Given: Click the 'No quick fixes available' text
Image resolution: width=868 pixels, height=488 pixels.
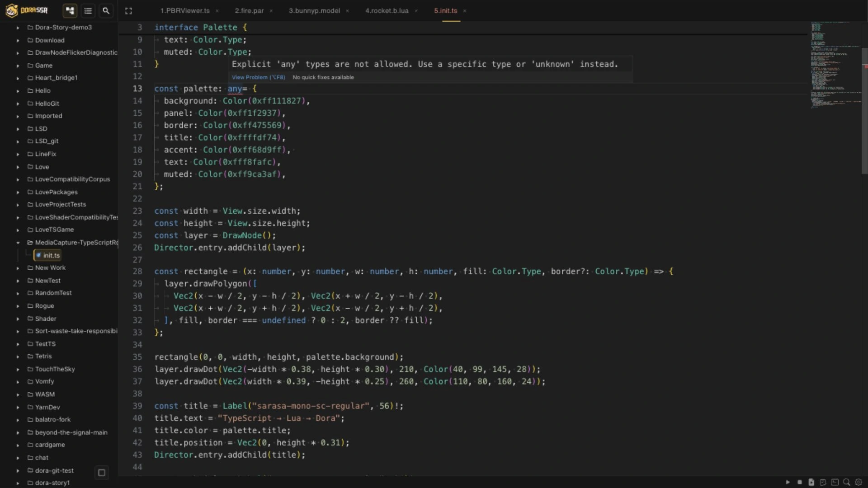Looking at the screenshot, I should [x=323, y=77].
